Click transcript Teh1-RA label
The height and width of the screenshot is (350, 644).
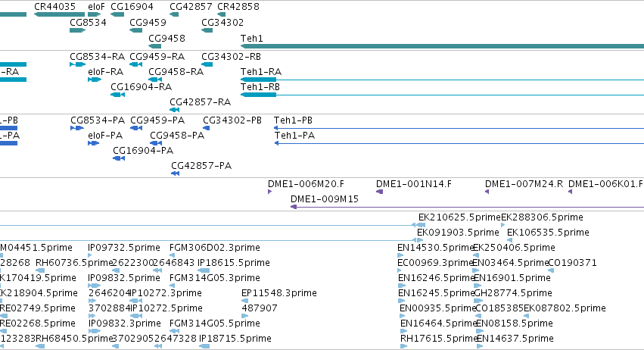pyautogui.click(x=261, y=72)
